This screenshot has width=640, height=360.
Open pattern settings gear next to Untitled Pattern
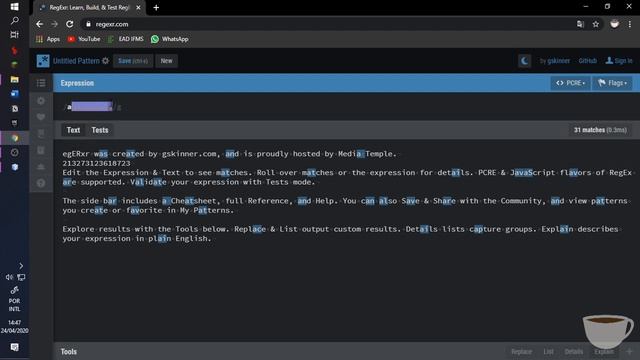point(105,61)
